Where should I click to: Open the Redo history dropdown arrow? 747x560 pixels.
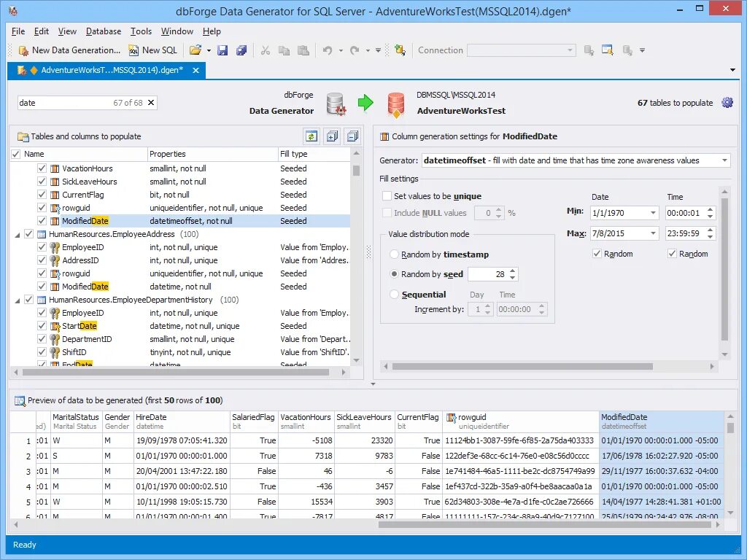[368, 50]
